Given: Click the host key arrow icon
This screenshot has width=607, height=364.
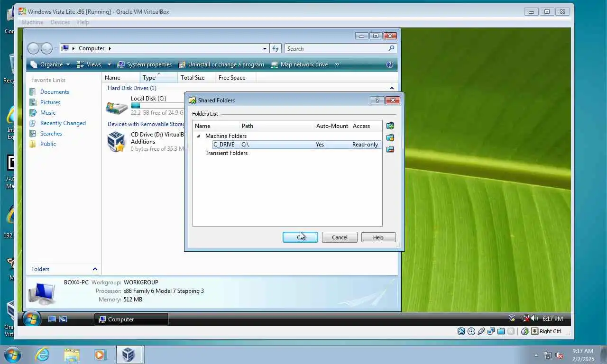Looking at the screenshot, I should tap(535, 331).
